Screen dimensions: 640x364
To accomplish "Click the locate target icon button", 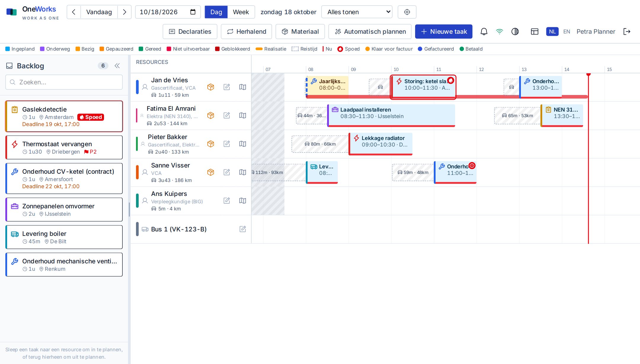I will pyautogui.click(x=407, y=12).
